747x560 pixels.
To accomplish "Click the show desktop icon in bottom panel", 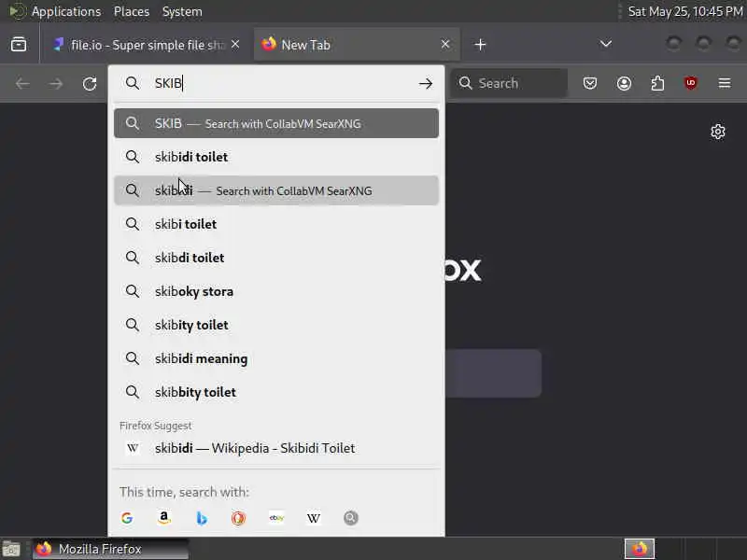I will (11, 550).
